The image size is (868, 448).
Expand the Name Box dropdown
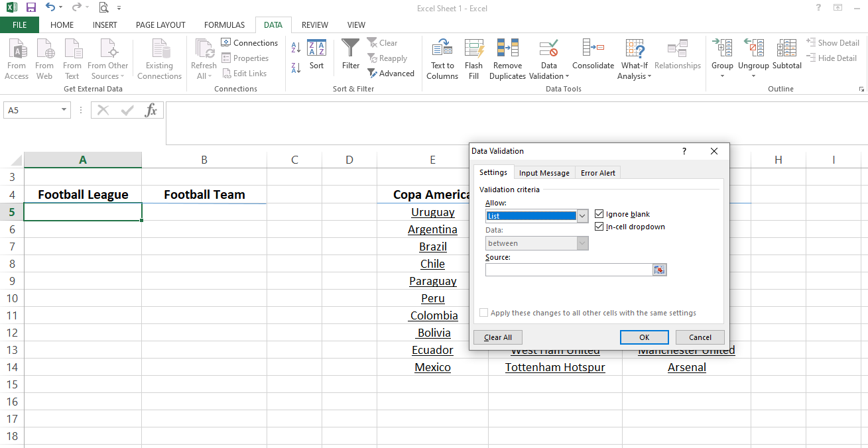point(64,110)
